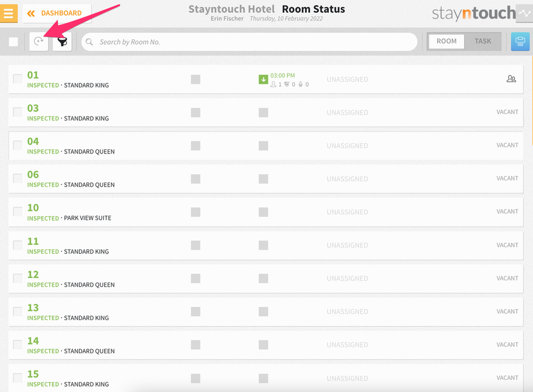
Task: Select the checkbox for room 06
Action: tap(18, 178)
